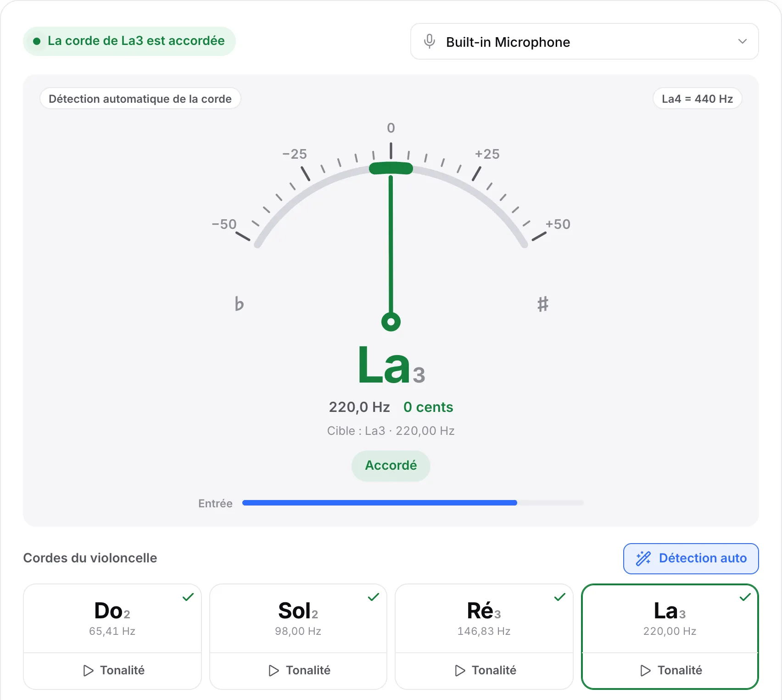Viewport: 782px width, 700px height.
Task: Click the Cible : La3 · 220,00 Hz text
Action: click(391, 431)
